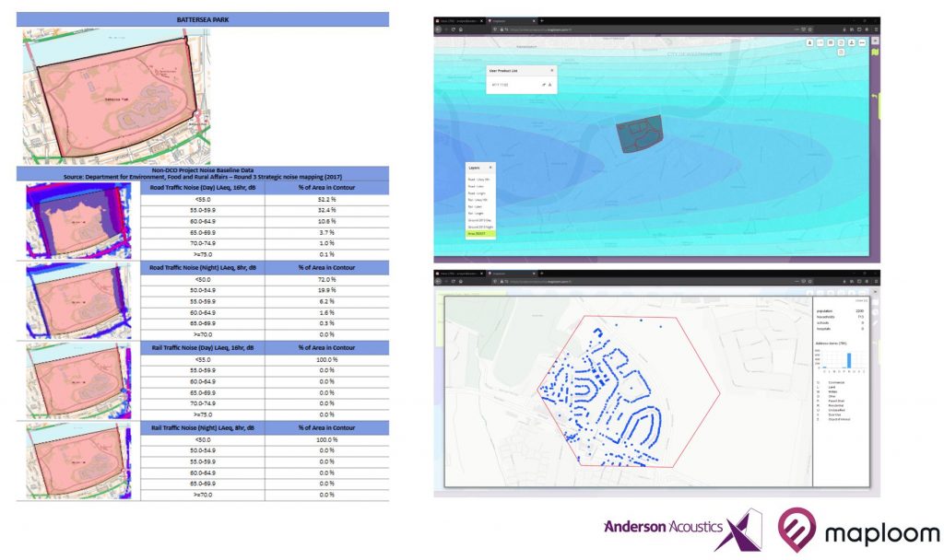Click the home icon in the top browser window

tap(461, 29)
